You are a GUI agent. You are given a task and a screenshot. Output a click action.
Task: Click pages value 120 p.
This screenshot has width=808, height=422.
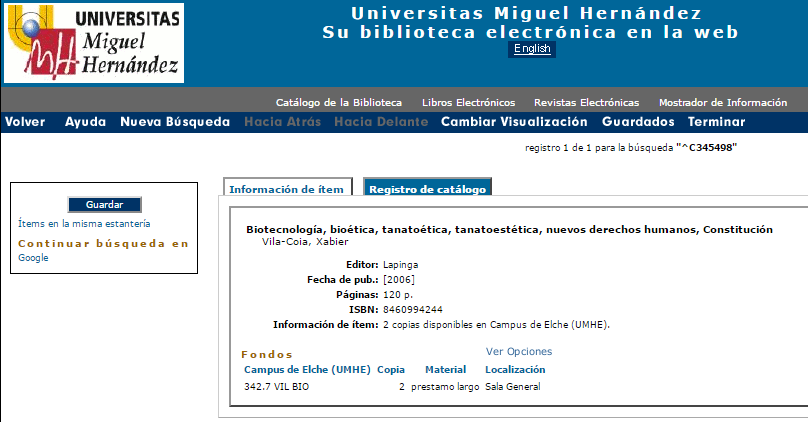(398, 295)
